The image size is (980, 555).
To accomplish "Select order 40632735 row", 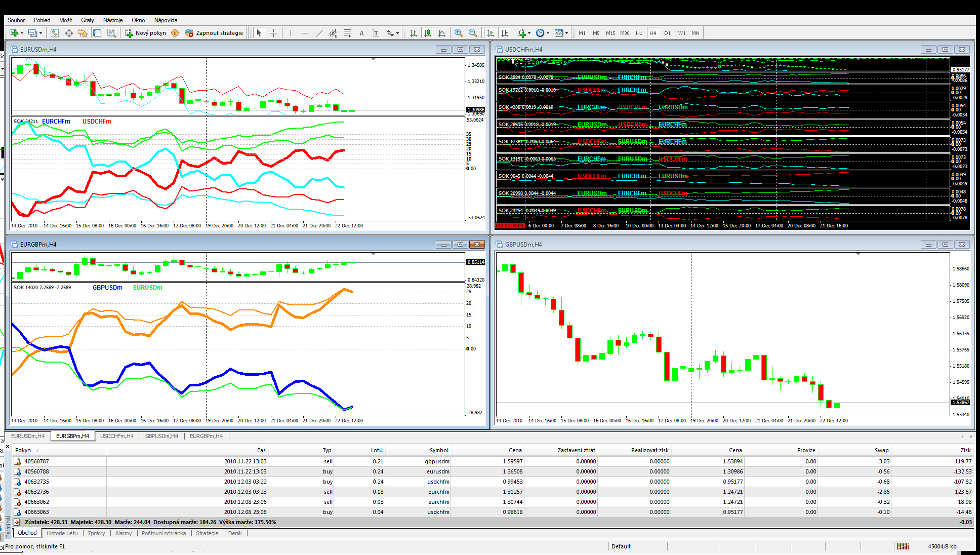I will 37,482.
